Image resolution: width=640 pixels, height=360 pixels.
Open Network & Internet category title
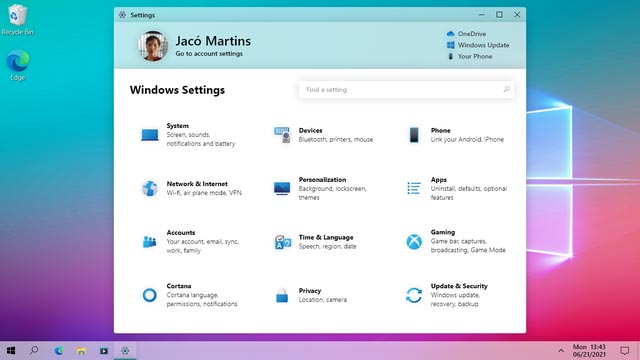[197, 184]
